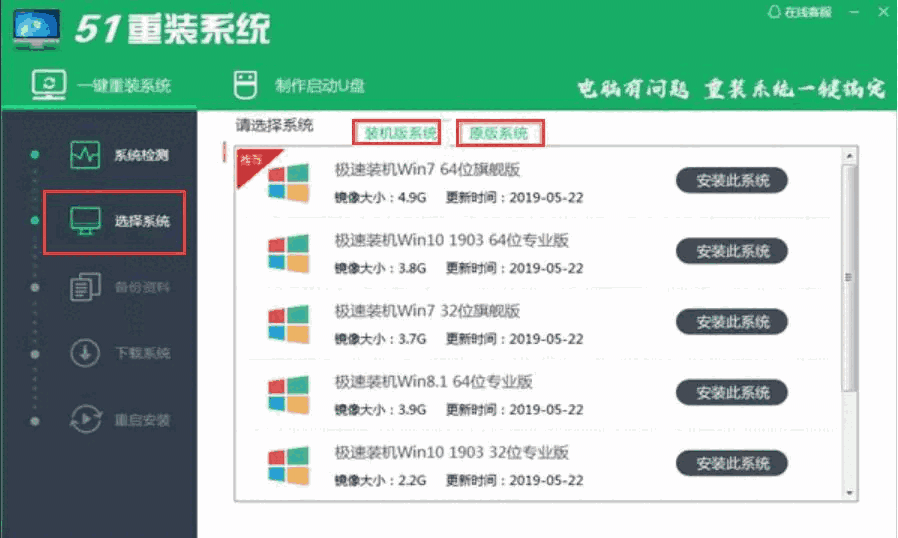Viewport: 898px width, 538px height.
Task: Close the 51重装系统 window
Action: pos(884,12)
